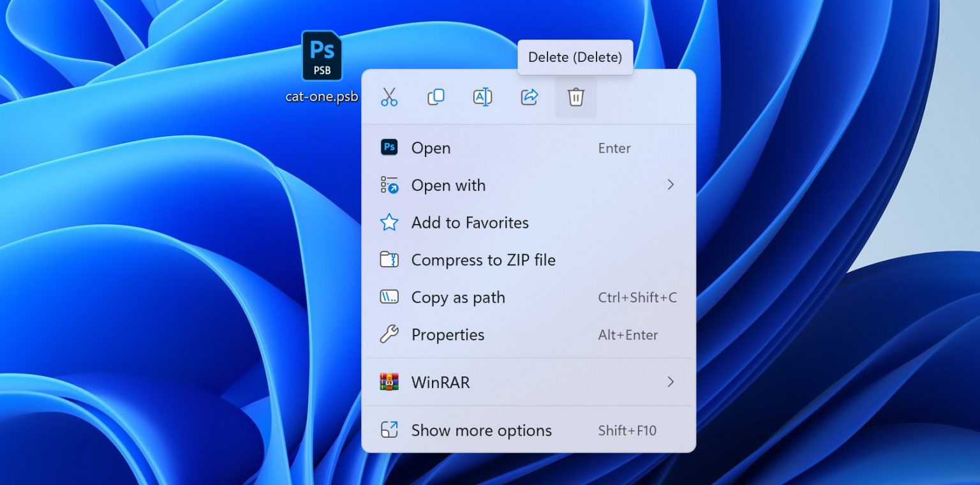Open Properties for the file
980x485 pixels.
(448, 334)
